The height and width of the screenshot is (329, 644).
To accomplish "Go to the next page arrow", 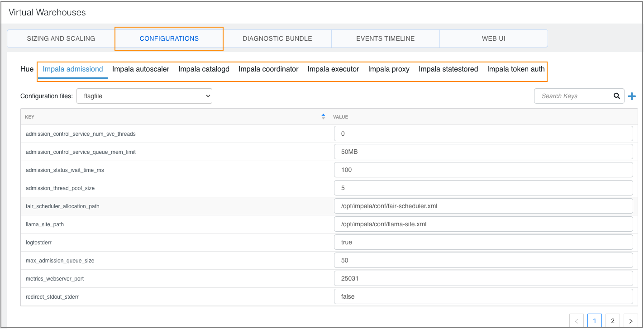I will point(630,321).
